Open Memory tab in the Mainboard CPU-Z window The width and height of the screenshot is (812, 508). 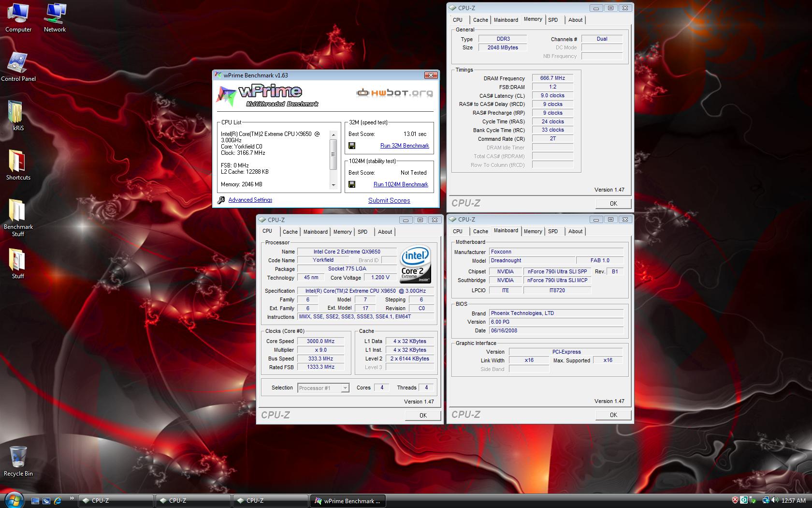point(533,231)
